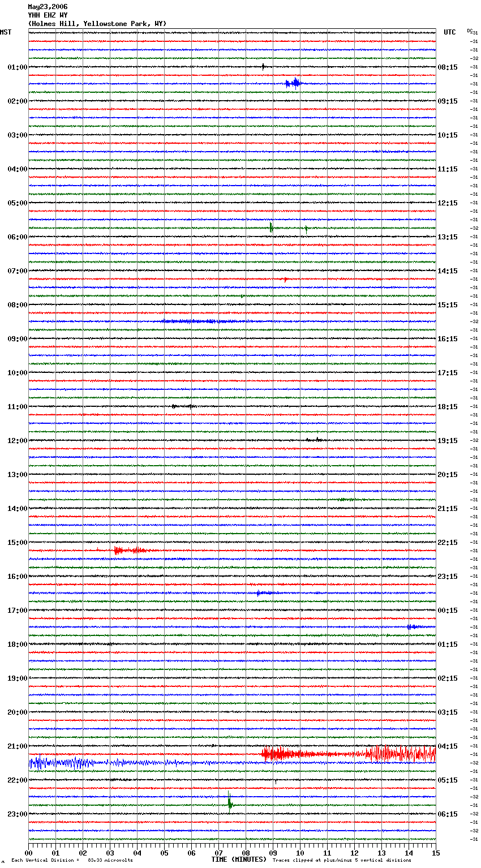Image resolution: width=481 pixels, height=868 pixels.
Task: Click the 22:15 UTC time label
Action: click(448, 543)
